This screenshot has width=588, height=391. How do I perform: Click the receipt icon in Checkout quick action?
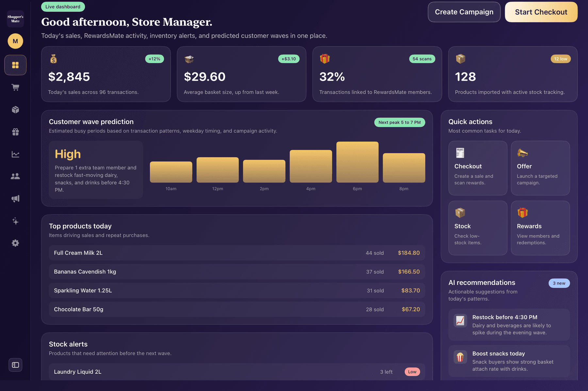460,153
